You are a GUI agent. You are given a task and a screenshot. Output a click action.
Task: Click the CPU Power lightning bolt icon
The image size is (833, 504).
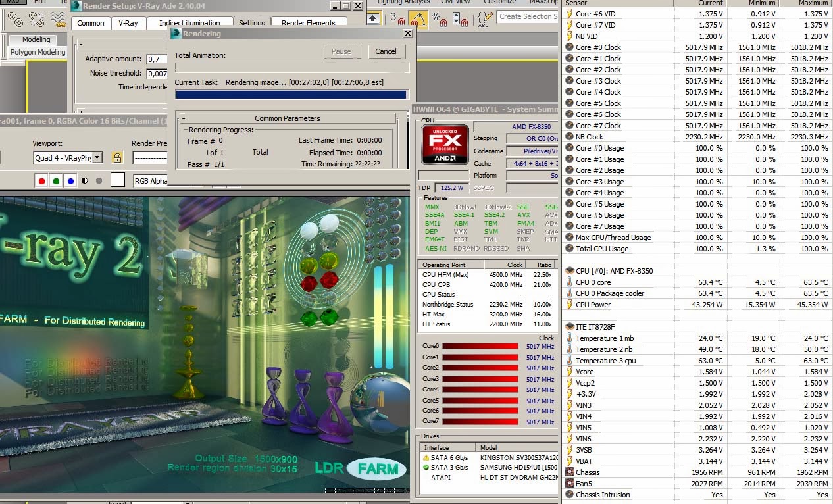(x=570, y=305)
